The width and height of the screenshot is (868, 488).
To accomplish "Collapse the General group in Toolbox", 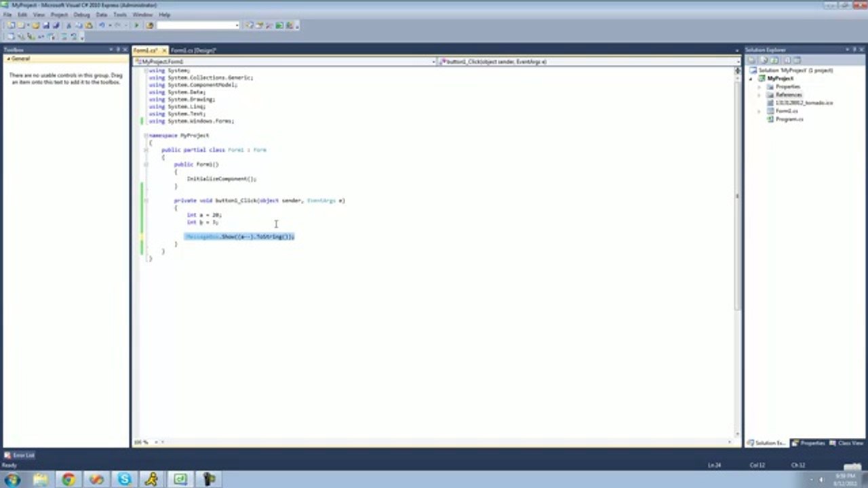I will click(8, 59).
